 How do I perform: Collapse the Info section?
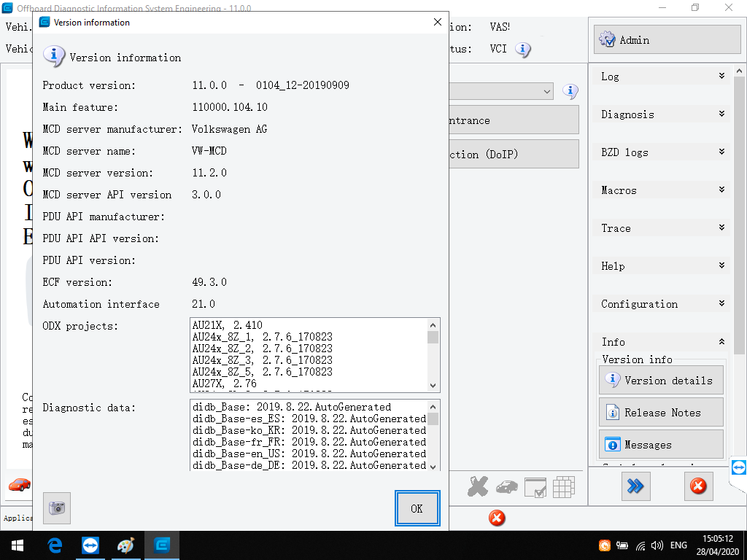pos(661,342)
